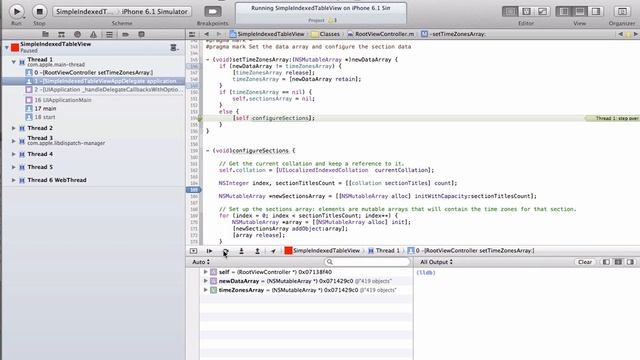640x360 pixels.
Task: Expand the newDataArray variable
Action: pyautogui.click(x=206, y=281)
